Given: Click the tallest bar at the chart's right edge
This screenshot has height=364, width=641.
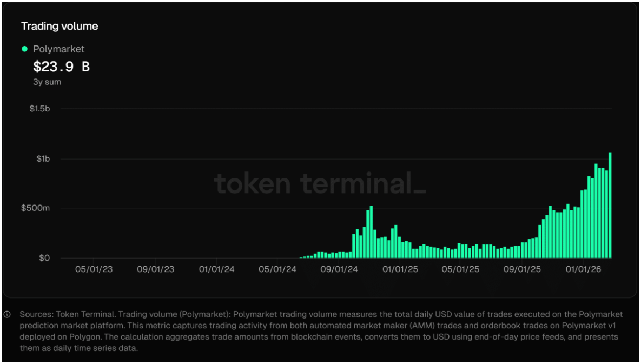Looking at the screenshot, I should coord(610,206).
